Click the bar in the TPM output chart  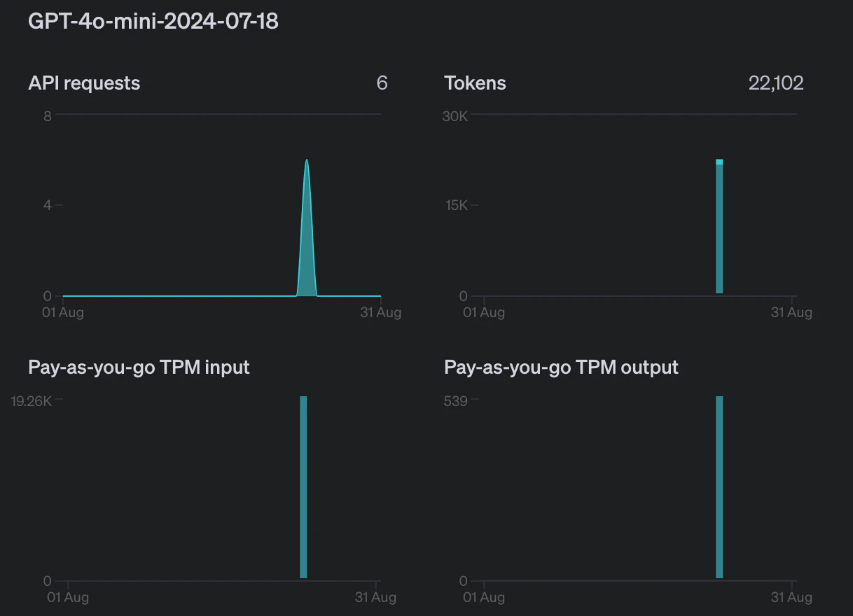[719, 487]
